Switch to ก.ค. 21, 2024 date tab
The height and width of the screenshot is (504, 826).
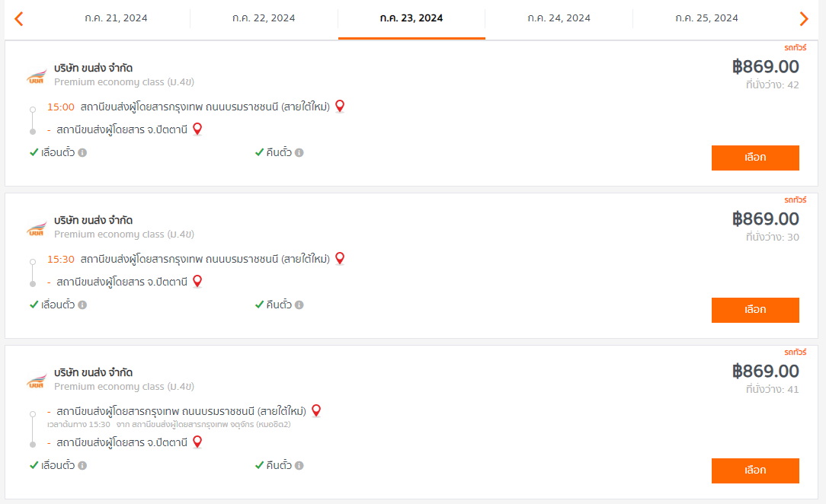pyautogui.click(x=116, y=18)
